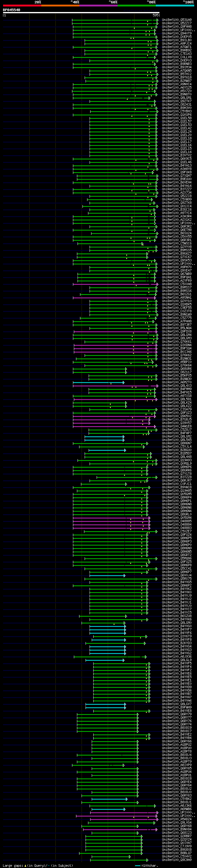Click the red ~20% identity color segment
197x868 pixels.
(22, 6)
